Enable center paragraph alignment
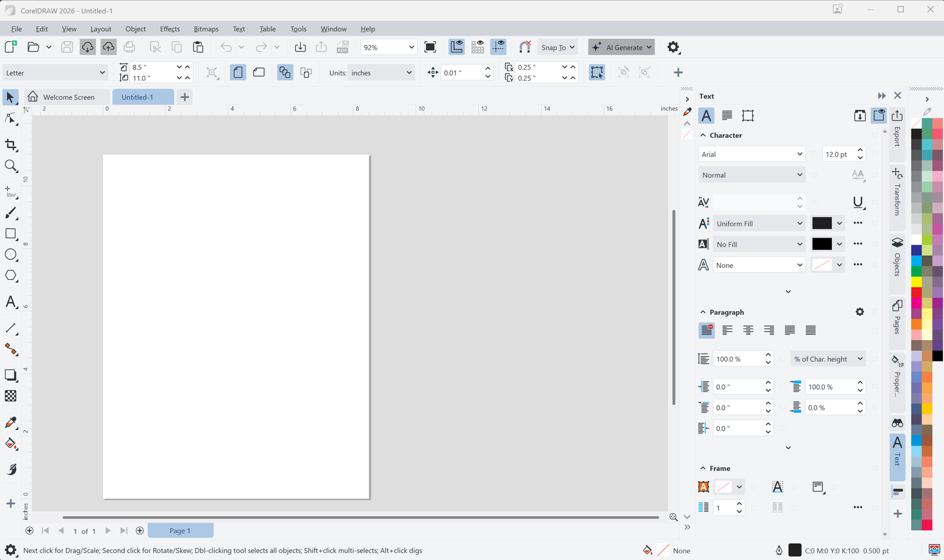This screenshot has height=560, width=944. 748,331
